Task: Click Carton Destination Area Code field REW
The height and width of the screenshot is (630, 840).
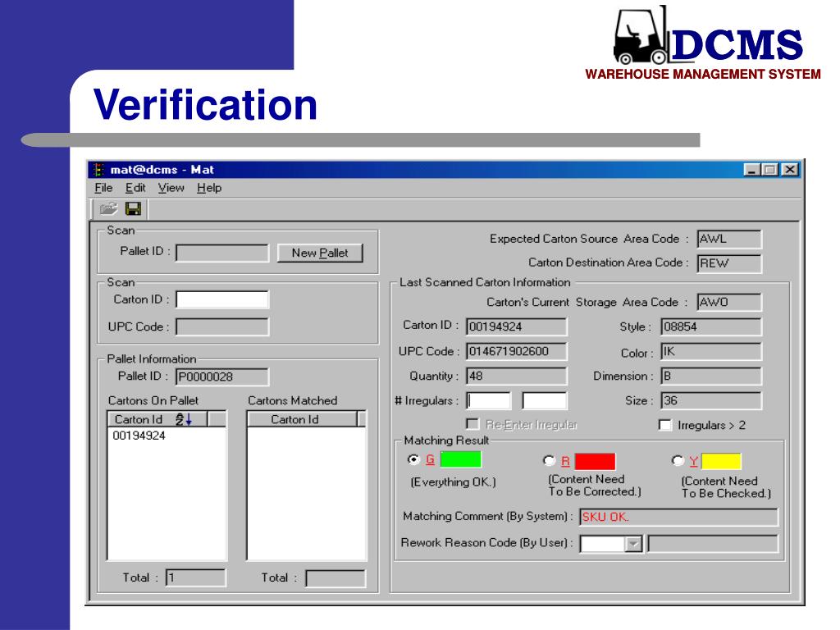Action: coord(729,263)
